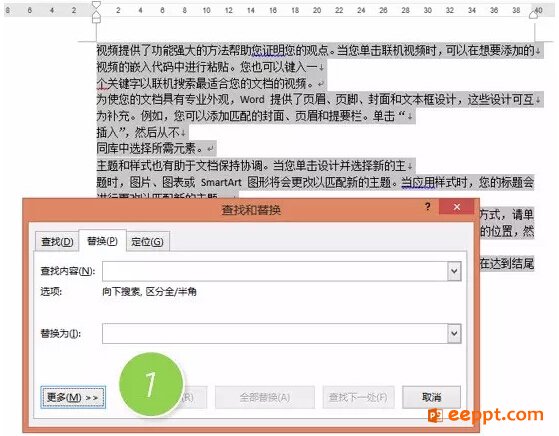This screenshot has height=436, width=559.
Task: Click the dialog title 查找和替换
Action: [251, 210]
